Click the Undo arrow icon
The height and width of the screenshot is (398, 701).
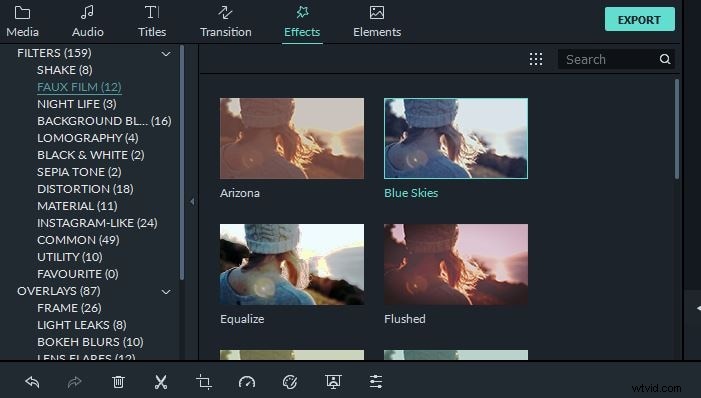coord(32,382)
